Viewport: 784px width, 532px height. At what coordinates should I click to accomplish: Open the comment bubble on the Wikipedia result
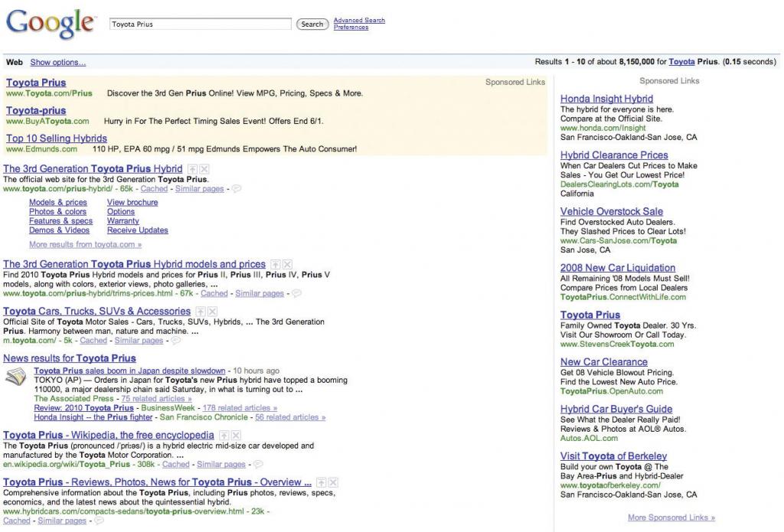[258, 464]
